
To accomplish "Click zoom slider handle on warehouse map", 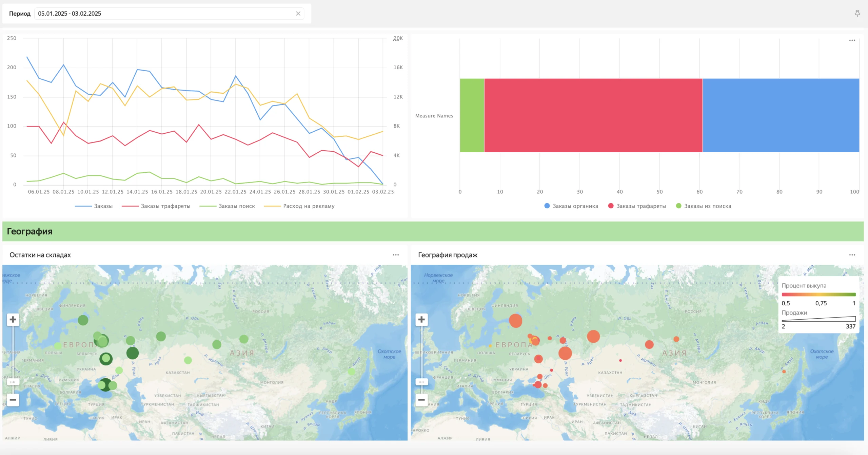I will pos(13,382).
